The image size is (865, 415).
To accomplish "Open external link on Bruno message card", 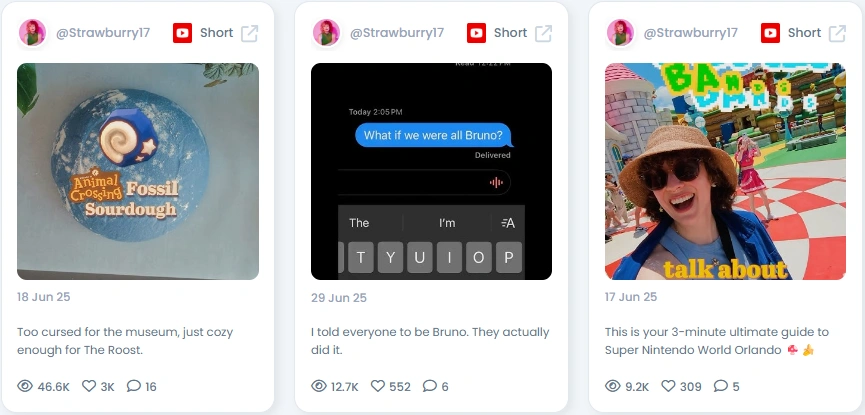I will 543,33.
